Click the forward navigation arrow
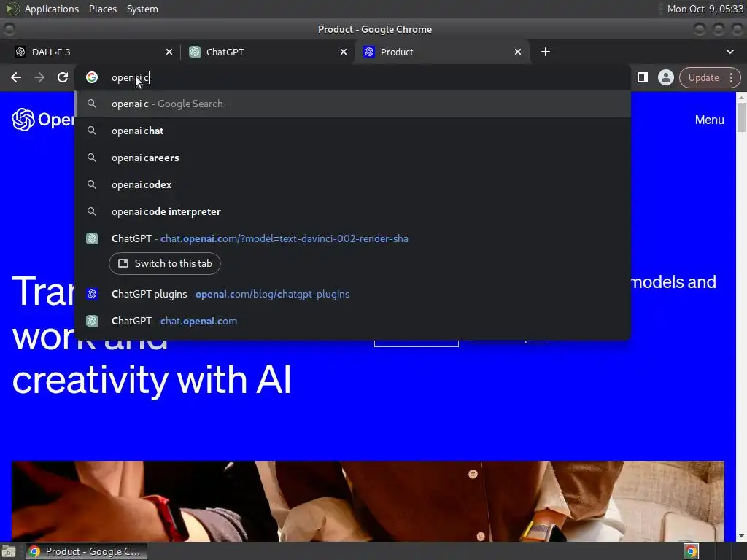Image resolution: width=747 pixels, height=560 pixels. [39, 77]
